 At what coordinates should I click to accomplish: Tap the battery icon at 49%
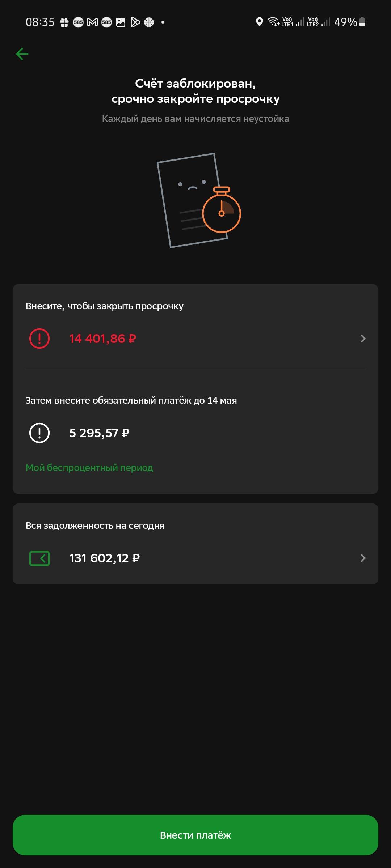click(362, 22)
